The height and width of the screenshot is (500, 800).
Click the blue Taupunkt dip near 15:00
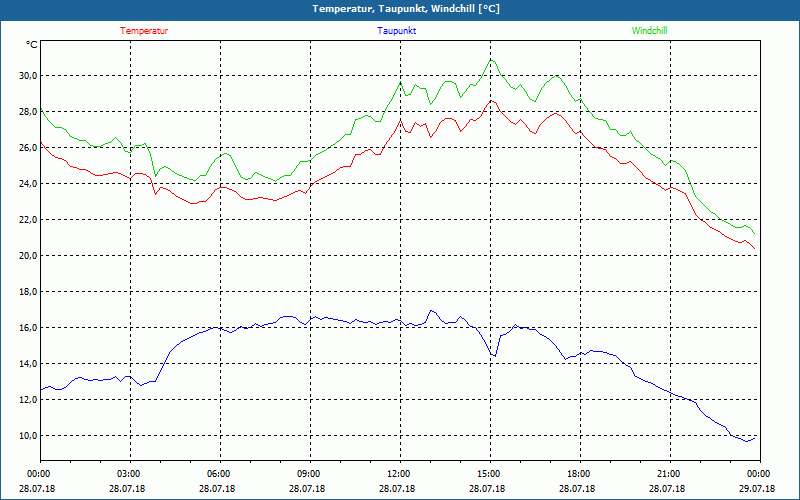(493, 355)
